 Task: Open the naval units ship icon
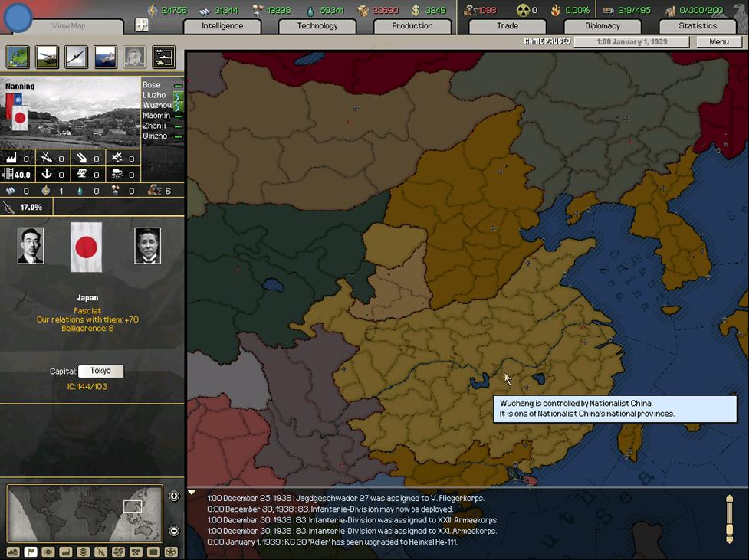click(106, 57)
